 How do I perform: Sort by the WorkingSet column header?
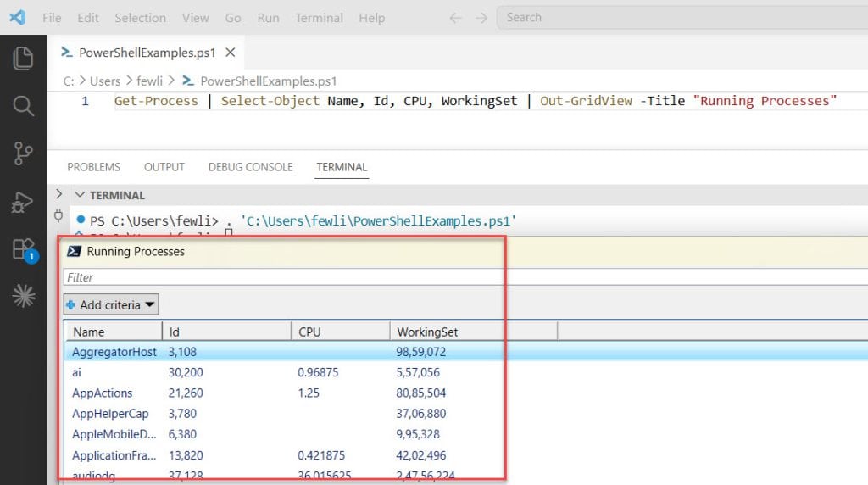[x=473, y=332]
